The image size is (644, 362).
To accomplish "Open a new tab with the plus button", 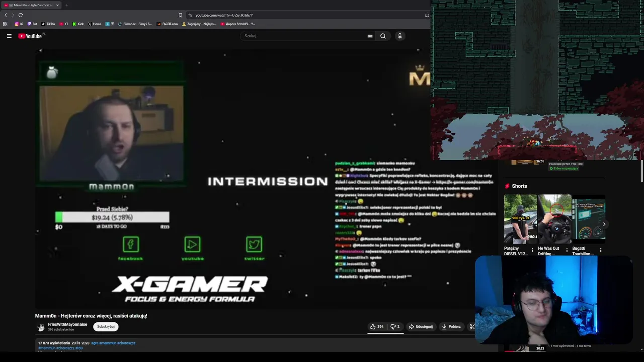I will coord(66,5).
